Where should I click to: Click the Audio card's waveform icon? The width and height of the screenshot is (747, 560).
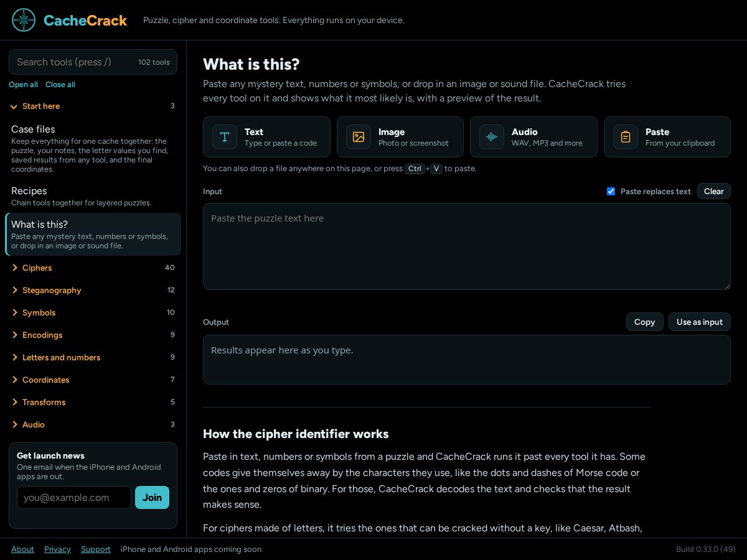492,137
